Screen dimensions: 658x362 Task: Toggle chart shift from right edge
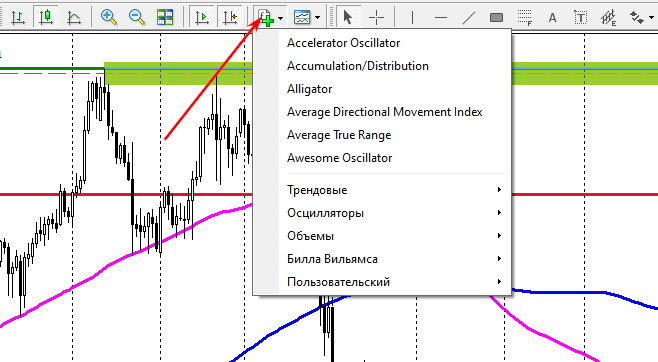[230, 17]
